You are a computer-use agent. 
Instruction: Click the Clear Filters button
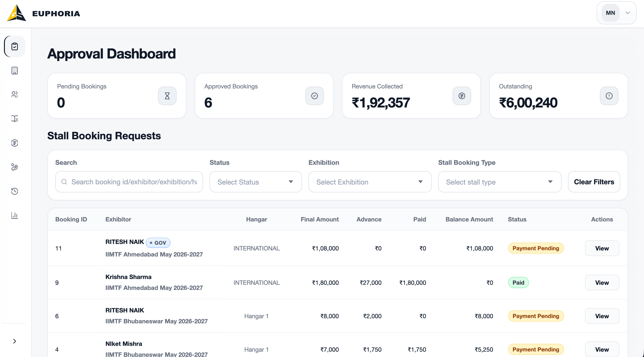click(594, 182)
